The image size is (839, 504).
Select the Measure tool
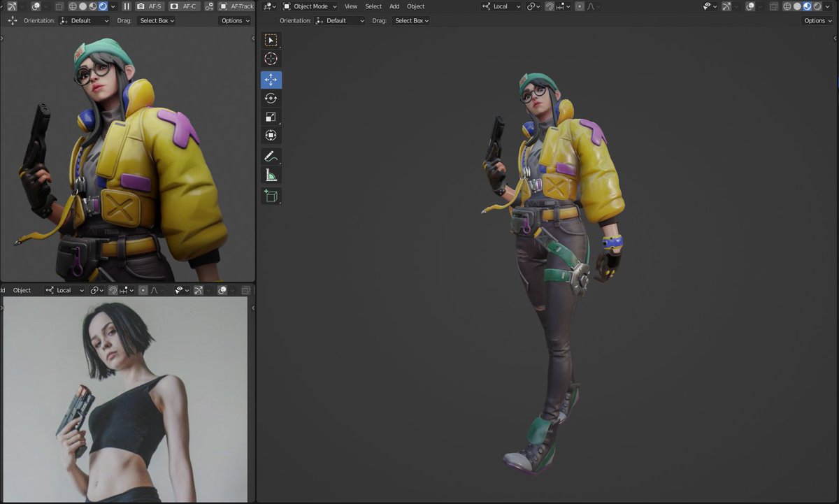point(271,175)
